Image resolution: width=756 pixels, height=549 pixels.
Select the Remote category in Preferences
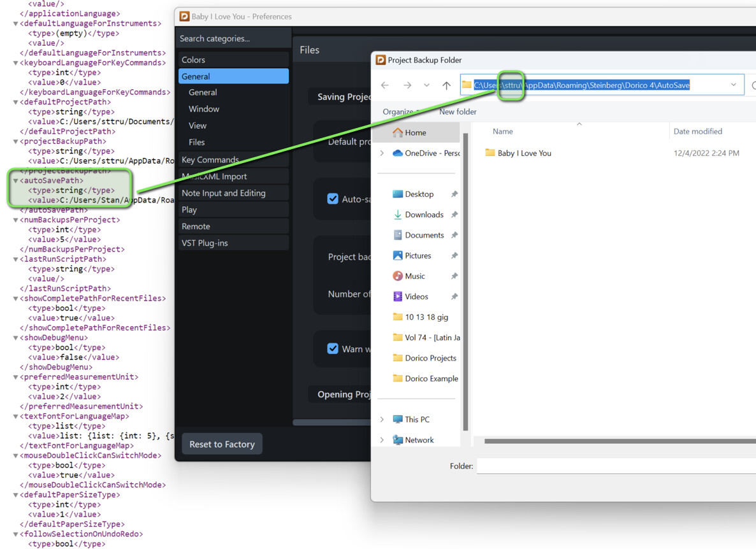(233, 226)
